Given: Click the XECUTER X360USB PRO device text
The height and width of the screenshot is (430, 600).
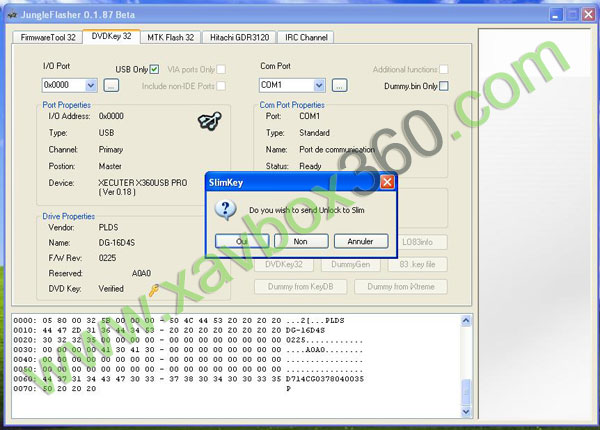Looking at the screenshot, I should click(143, 187).
